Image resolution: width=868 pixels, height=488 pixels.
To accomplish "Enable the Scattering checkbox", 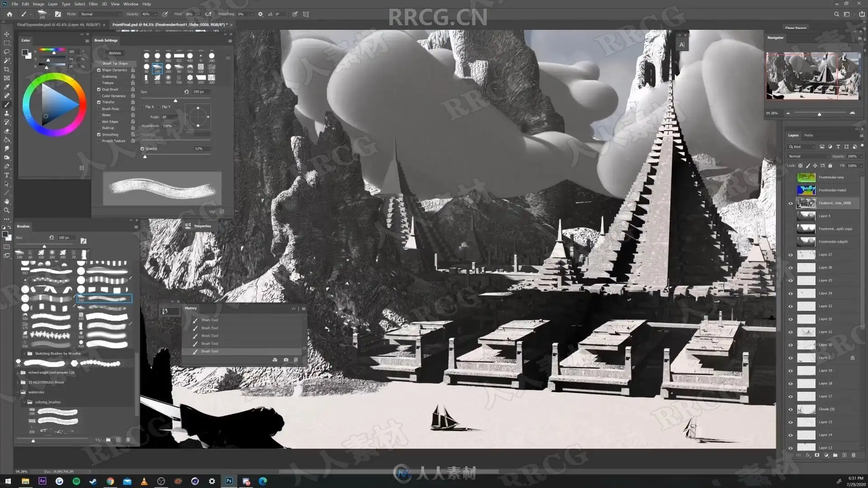I will tap(99, 76).
